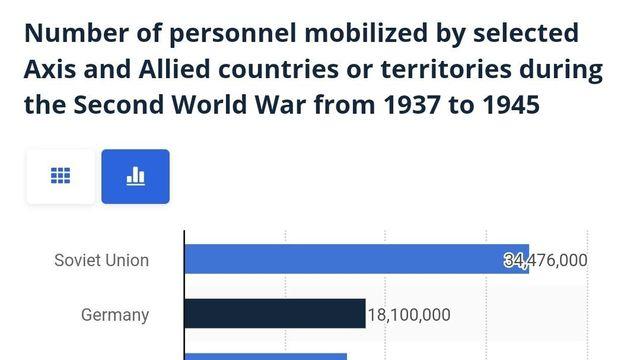Click the partially visible third blue bar
Viewport: 640px width, 360px height.
[266, 357]
